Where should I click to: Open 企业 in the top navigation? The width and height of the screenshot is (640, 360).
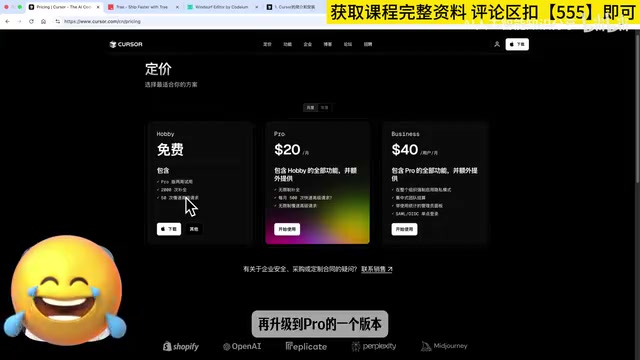307,44
